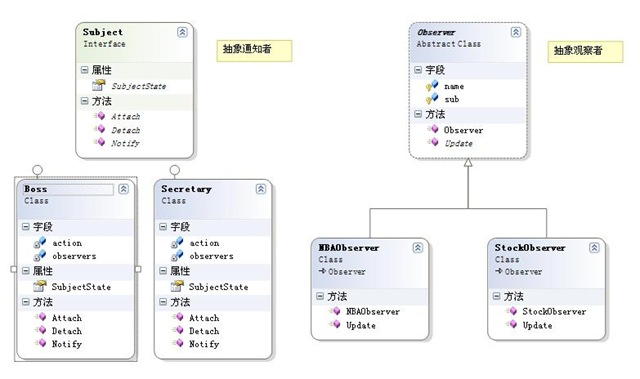Select the StockObserver constructor icon

[x=511, y=311]
